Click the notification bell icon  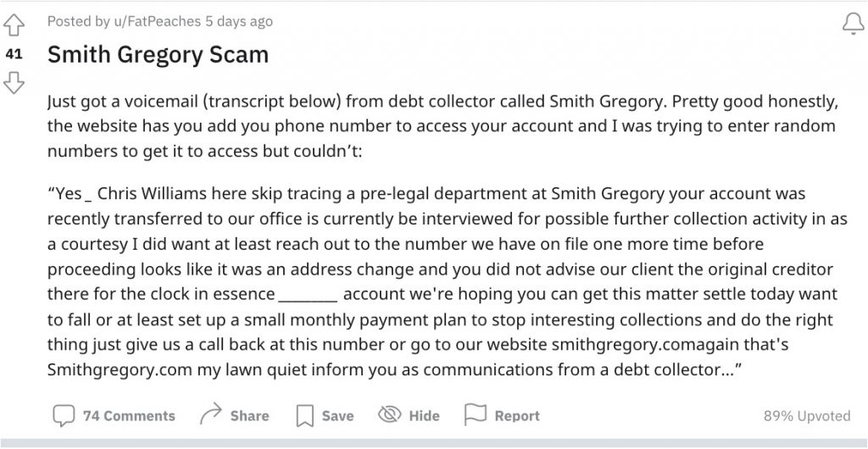[852, 25]
